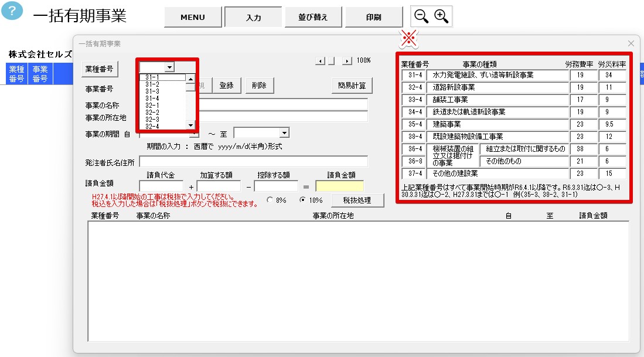Click the zoom scrollbar right arrow
644x357 pixels.
(347, 61)
